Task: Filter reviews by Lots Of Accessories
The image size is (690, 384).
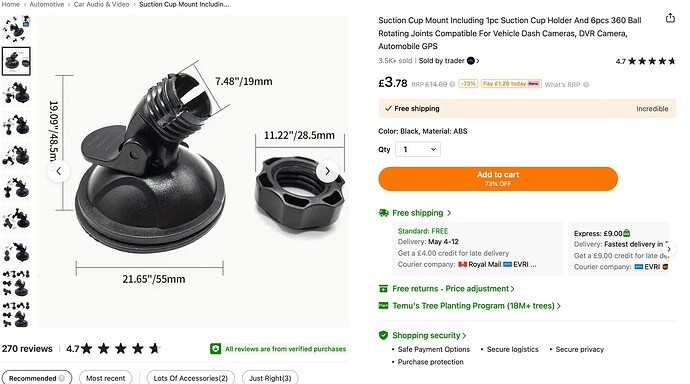Action: [191, 378]
